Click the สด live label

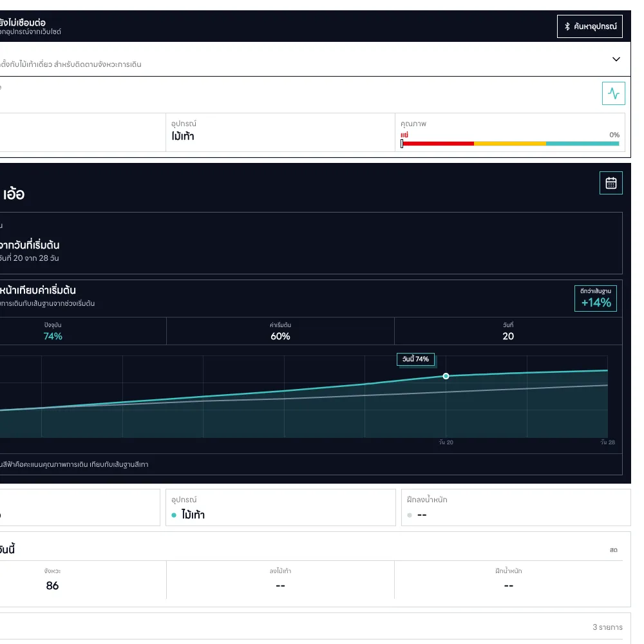point(614,550)
